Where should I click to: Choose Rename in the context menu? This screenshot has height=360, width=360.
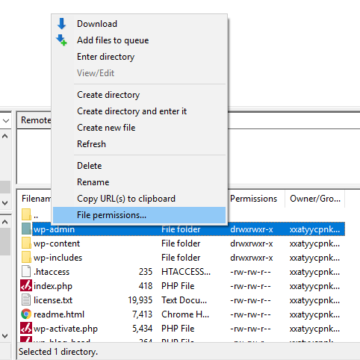click(93, 182)
